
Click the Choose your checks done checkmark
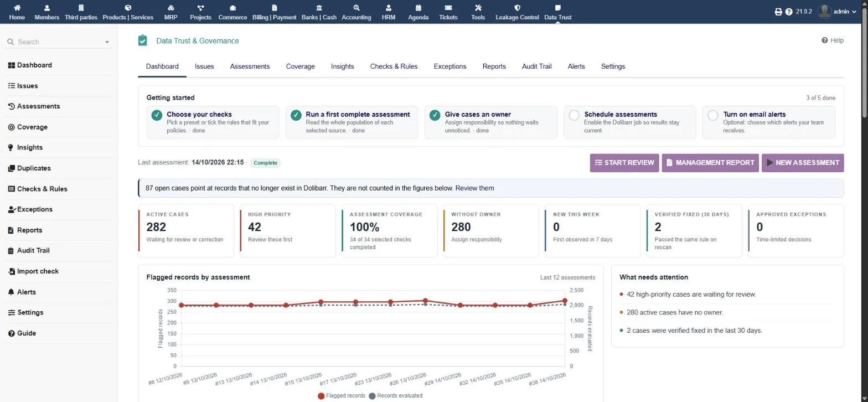point(157,115)
